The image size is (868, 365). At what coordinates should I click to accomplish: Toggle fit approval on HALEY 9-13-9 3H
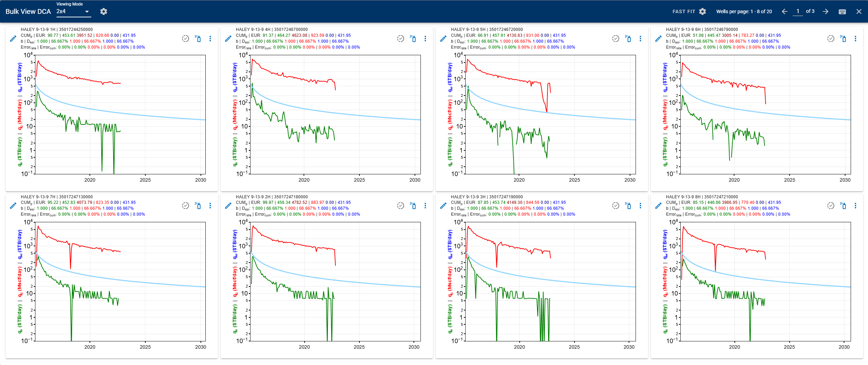tap(615, 206)
